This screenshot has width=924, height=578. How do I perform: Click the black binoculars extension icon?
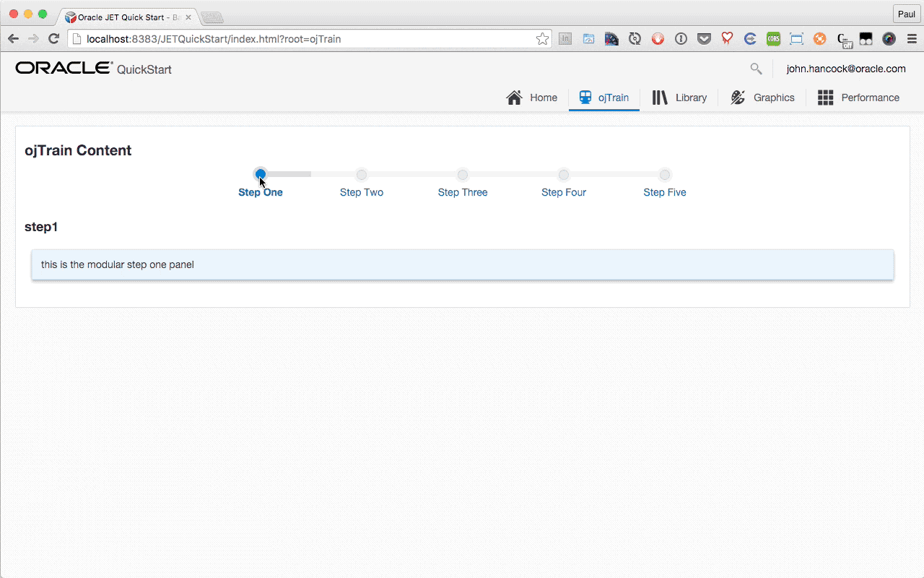tap(866, 39)
